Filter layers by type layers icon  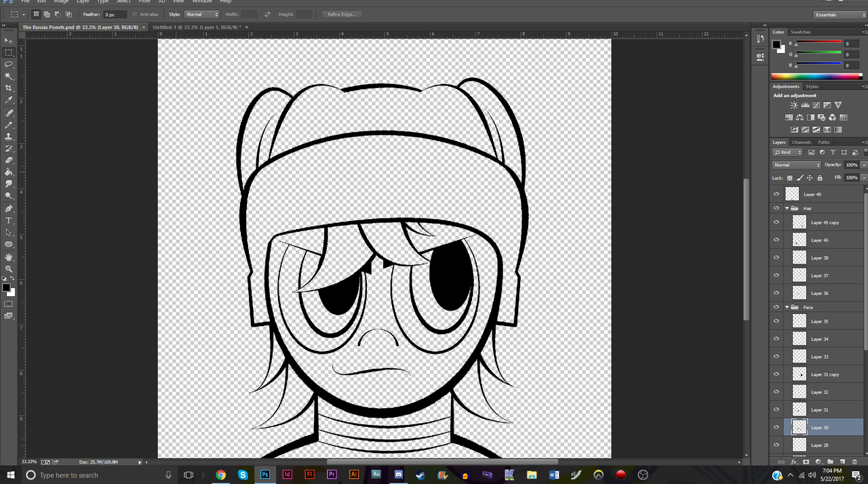pyautogui.click(x=833, y=153)
